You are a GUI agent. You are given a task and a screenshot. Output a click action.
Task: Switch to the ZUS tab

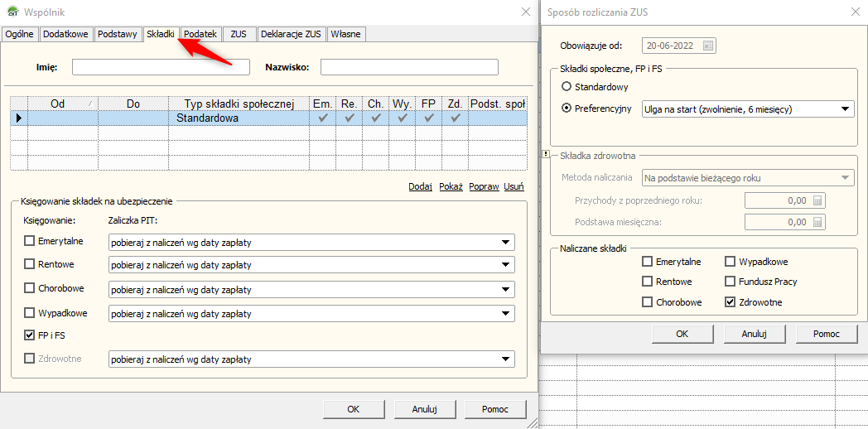click(x=239, y=34)
